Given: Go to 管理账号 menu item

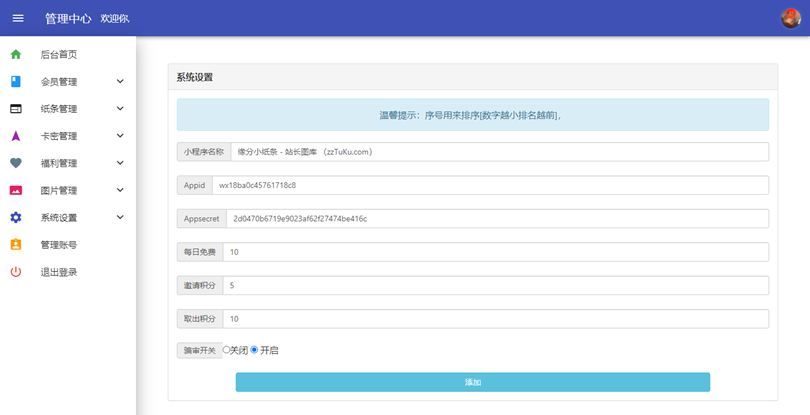Looking at the screenshot, I should tap(58, 245).
